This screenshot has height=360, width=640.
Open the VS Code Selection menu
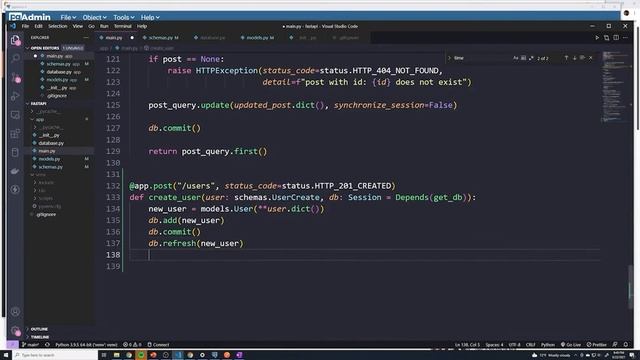(58, 26)
